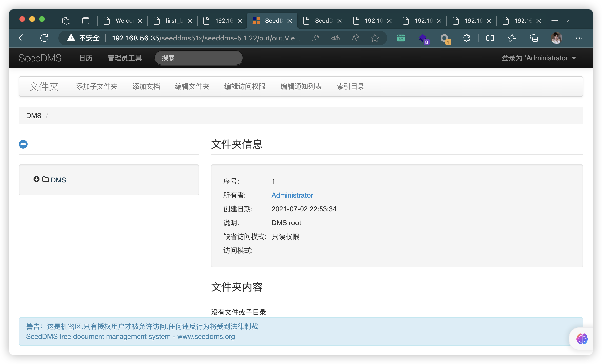602x364 pixels.
Task: Open a new tab with plus icon
Action: 555,21
